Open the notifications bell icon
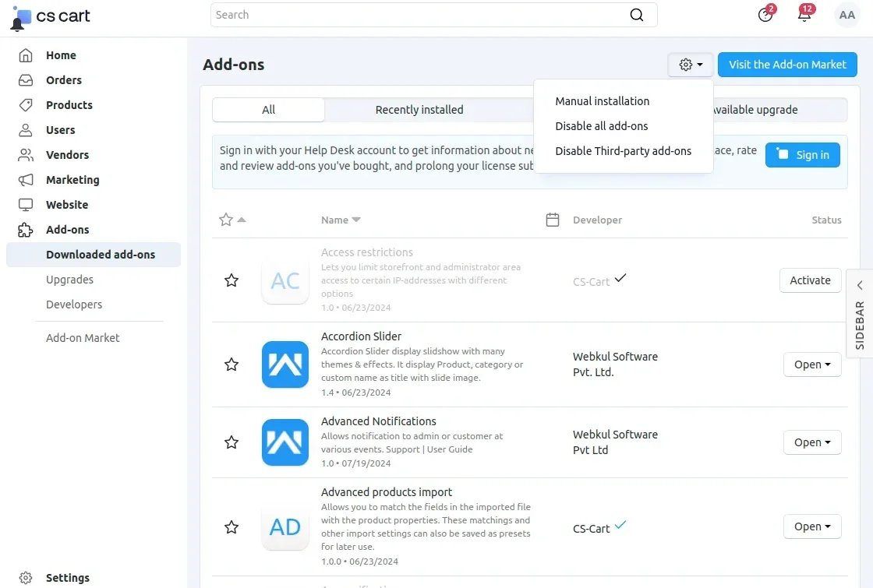873x588 pixels. click(804, 15)
